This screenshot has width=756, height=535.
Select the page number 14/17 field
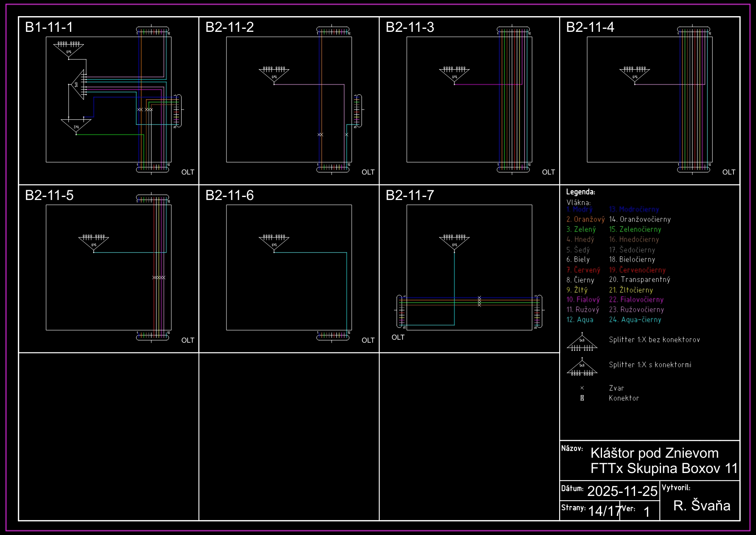coord(604,510)
